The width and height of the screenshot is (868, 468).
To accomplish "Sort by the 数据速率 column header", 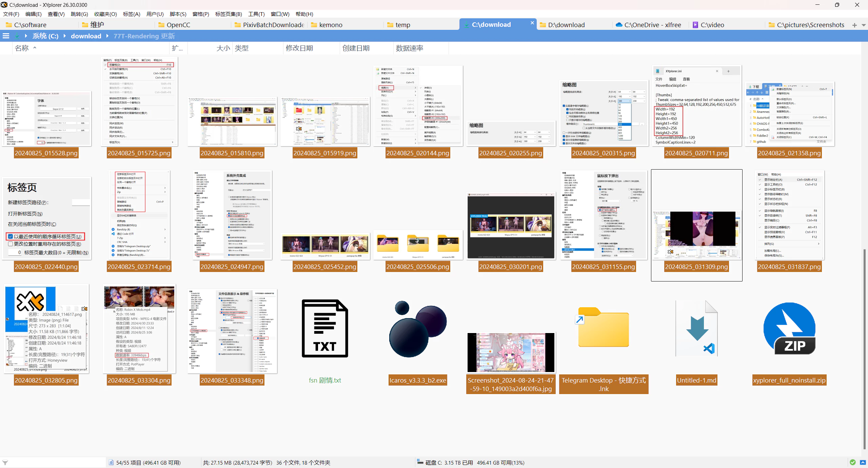I will pos(421,48).
